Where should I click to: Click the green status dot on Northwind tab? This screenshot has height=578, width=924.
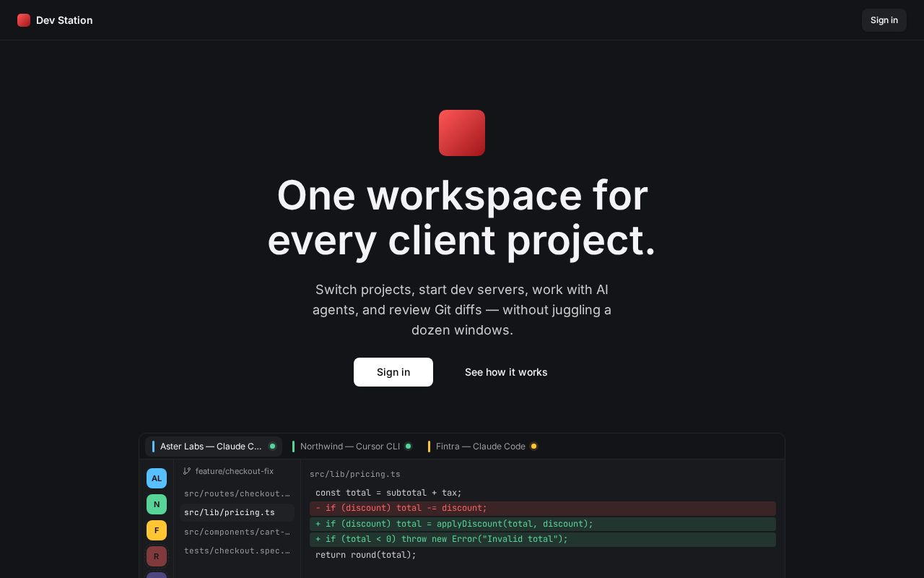(408, 447)
